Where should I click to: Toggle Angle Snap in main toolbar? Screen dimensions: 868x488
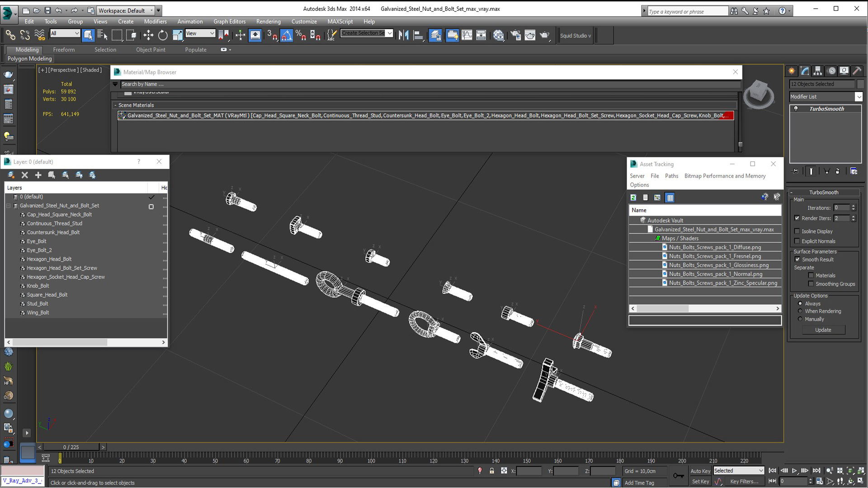287,35
